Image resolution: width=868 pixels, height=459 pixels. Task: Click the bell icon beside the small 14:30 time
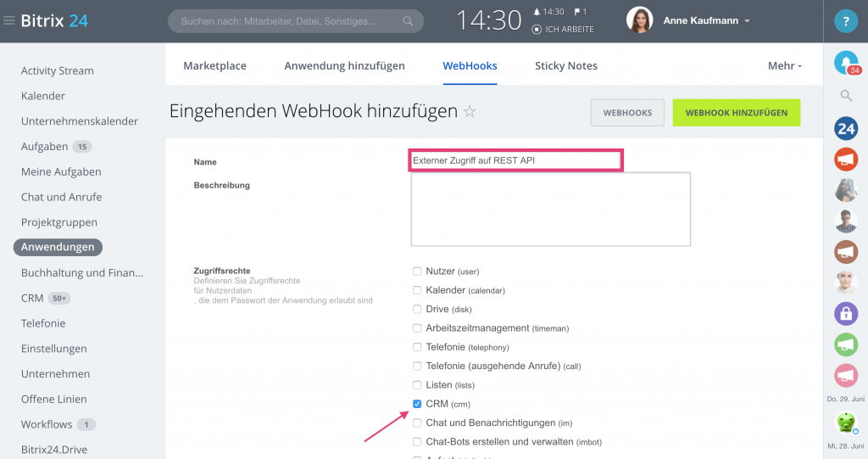tap(537, 12)
